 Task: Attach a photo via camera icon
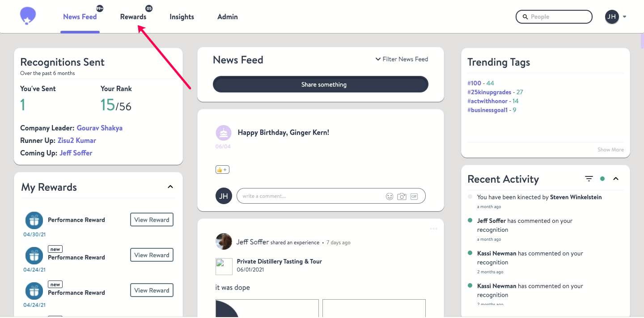pyautogui.click(x=402, y=196)
